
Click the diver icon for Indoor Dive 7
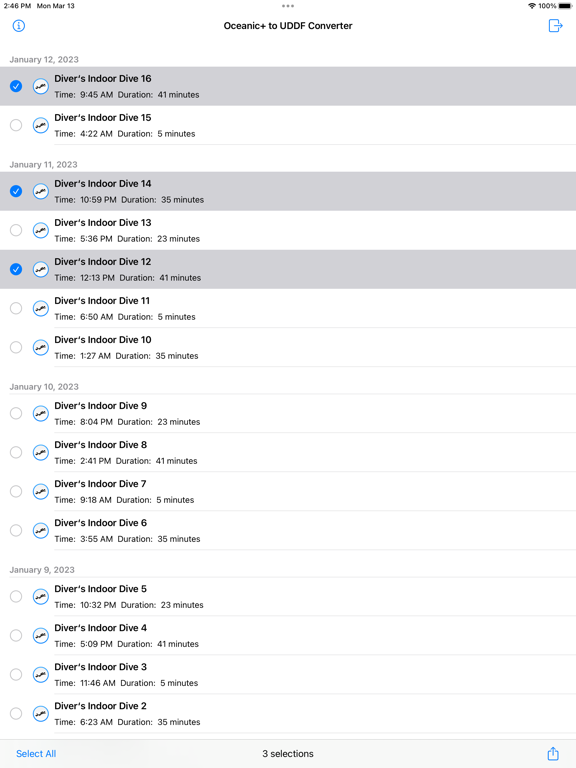tap(41, 491)
